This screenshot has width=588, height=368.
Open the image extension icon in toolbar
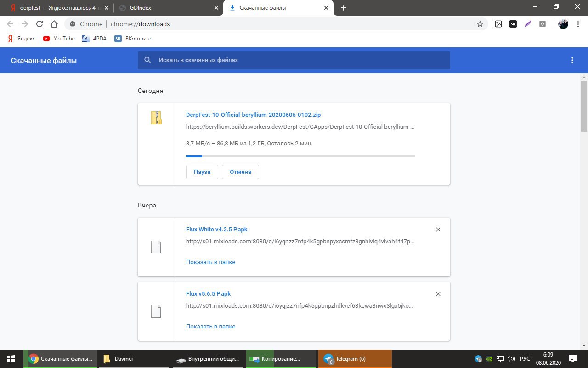point(498,24)
